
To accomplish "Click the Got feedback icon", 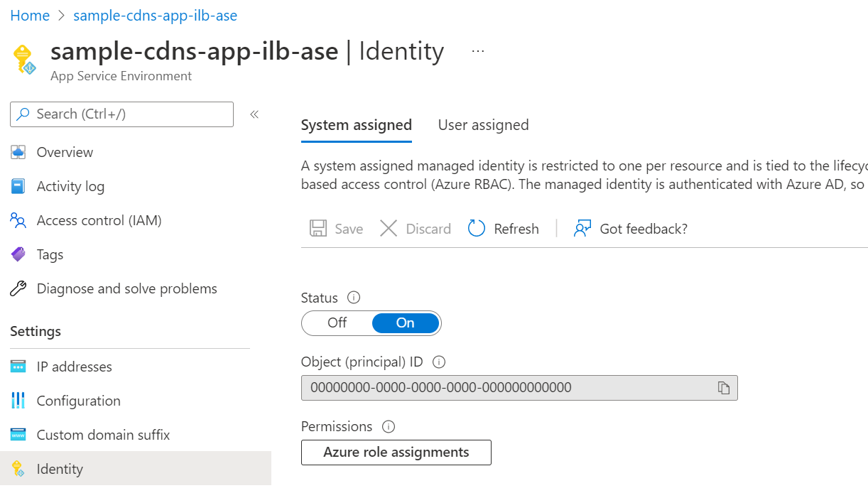I will (x=582, y=229).
